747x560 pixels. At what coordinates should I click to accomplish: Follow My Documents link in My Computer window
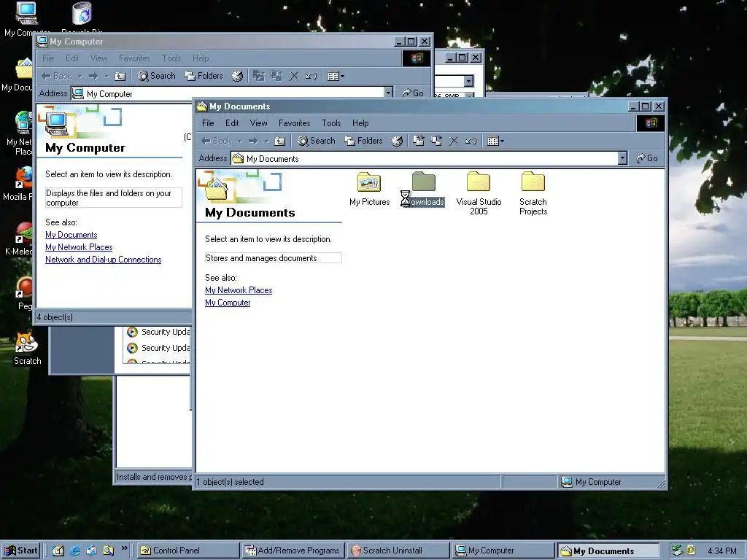point(71,235)
